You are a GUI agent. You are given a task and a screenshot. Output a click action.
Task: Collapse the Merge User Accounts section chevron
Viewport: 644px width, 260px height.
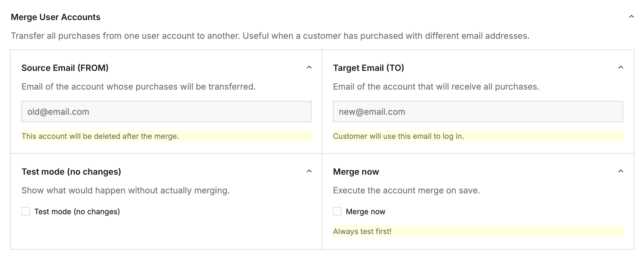pyautogui.click(x=631, y=17)
